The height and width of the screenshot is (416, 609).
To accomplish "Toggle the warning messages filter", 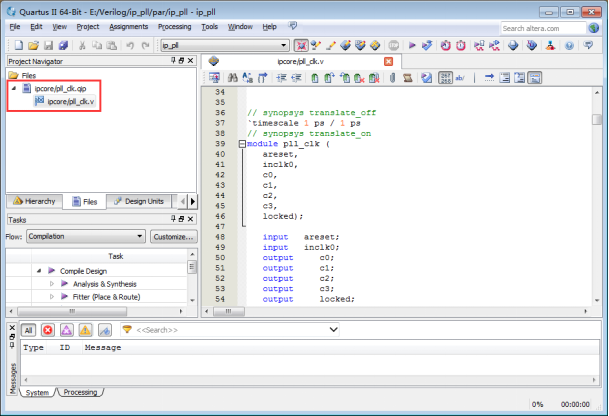I will click(x=85, y=330).
